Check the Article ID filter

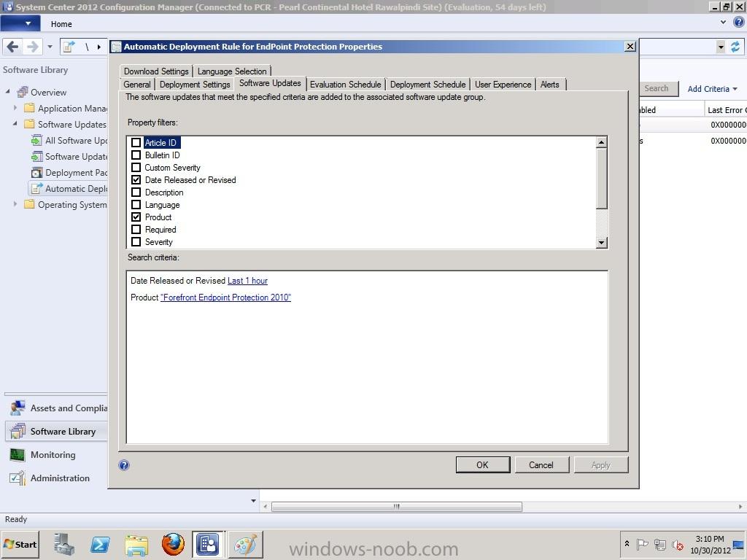[x=136, y=142]
